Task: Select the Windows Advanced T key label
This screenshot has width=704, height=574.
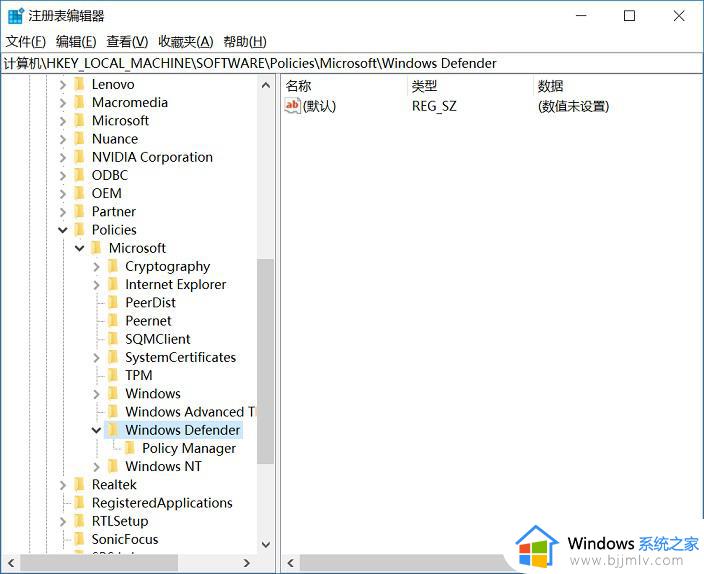Action: point(190,412)
